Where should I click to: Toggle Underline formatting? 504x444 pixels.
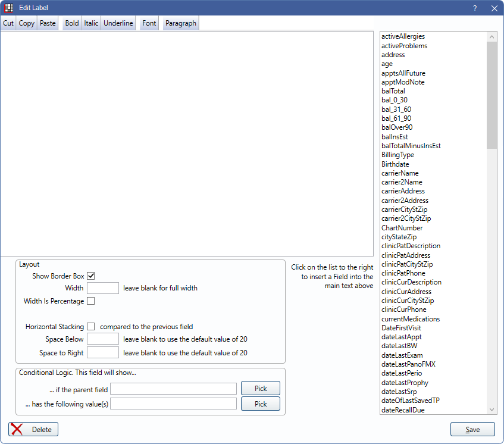click(118, 23)
